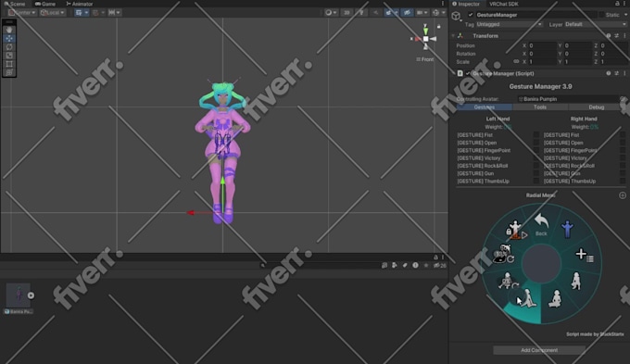Click the GameObject cube icon in Inspector
The height and width of the screenshot is (364, 630).
click(x=456, y=16)
